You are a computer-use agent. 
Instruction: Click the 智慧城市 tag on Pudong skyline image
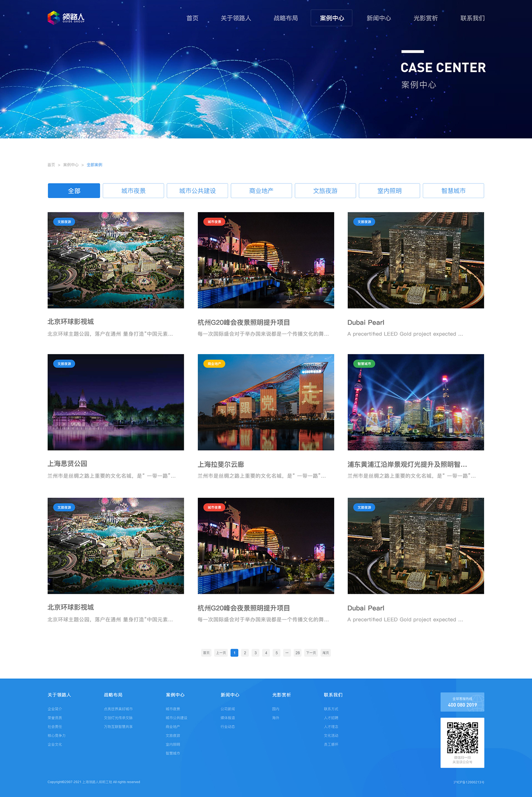[x=364, y=364]
